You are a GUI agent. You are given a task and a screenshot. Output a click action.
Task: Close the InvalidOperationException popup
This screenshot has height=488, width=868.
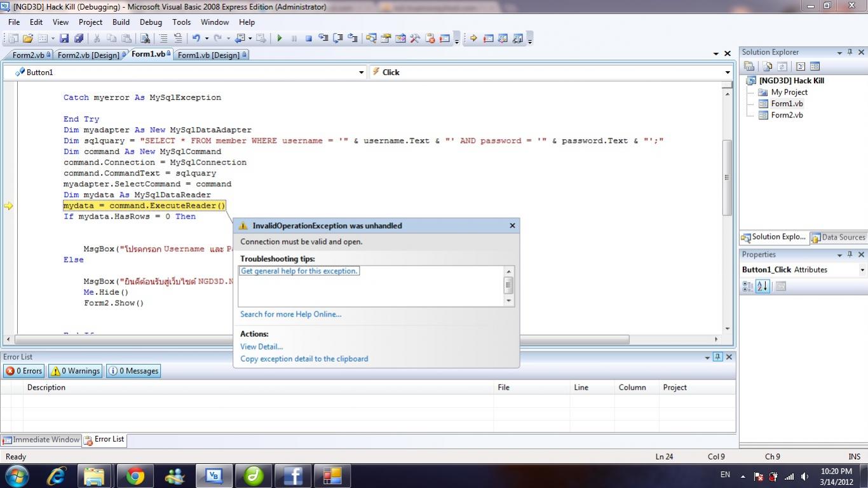pos(512,226)
